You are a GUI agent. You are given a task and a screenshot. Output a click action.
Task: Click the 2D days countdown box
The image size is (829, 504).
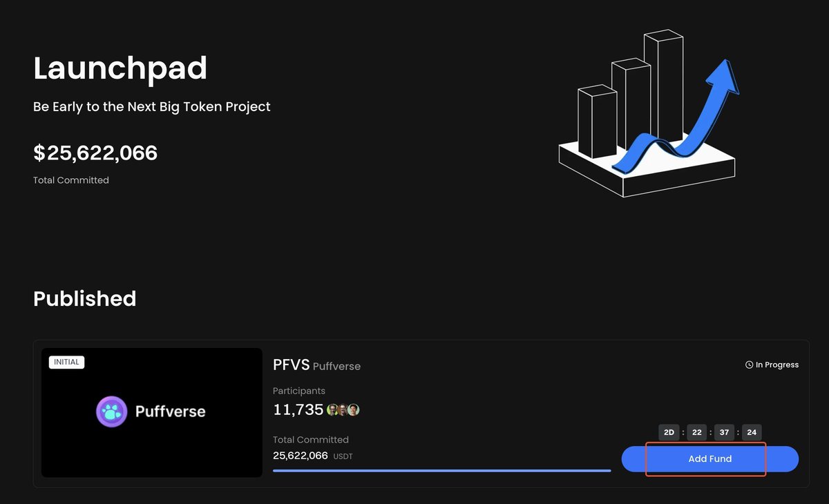coord(669,432)
